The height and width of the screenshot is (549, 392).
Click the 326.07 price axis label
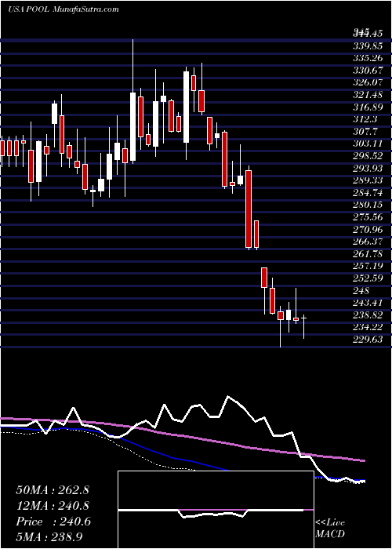tap(368, 82)
